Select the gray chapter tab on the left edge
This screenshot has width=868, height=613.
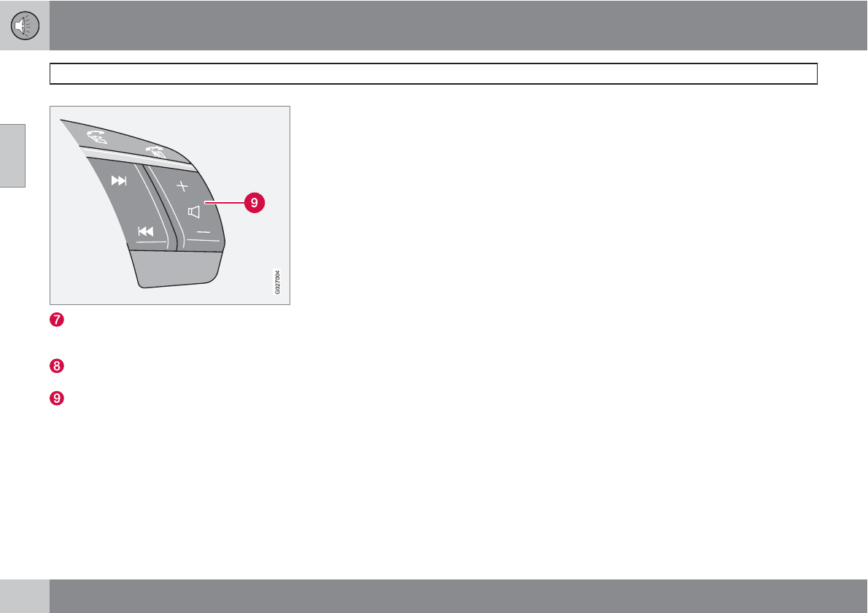pos(12,155)
